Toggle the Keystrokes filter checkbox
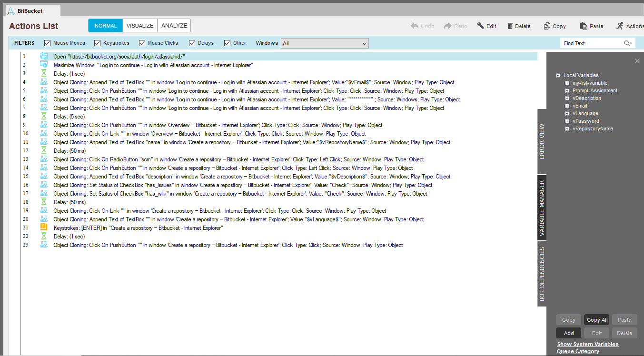The width and height of the screenshot is (644, 356). pos(98,43)
